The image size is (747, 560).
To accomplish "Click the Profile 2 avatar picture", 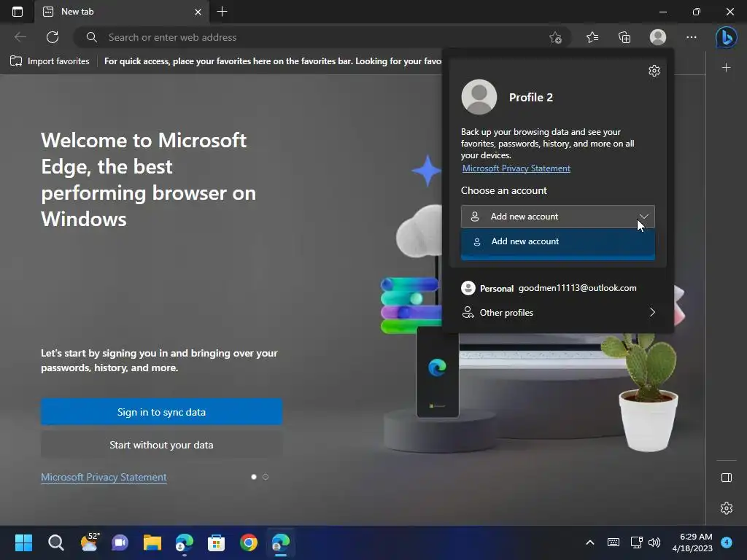I will pos(479,97).
